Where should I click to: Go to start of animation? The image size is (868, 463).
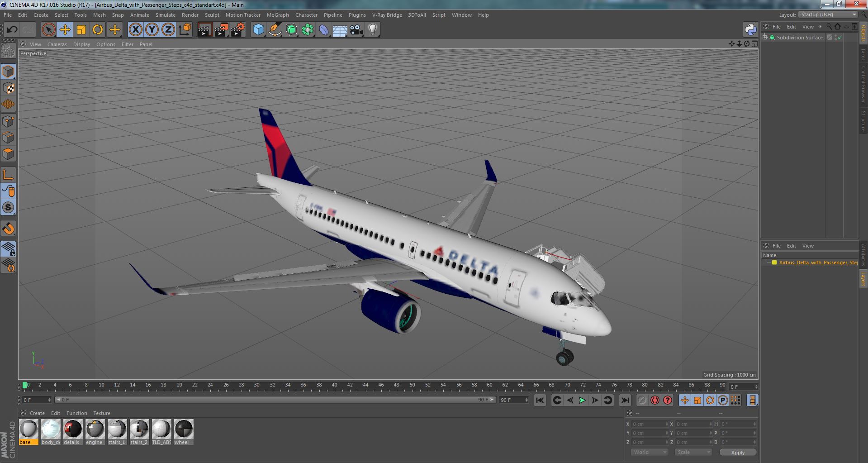(540, 400)
